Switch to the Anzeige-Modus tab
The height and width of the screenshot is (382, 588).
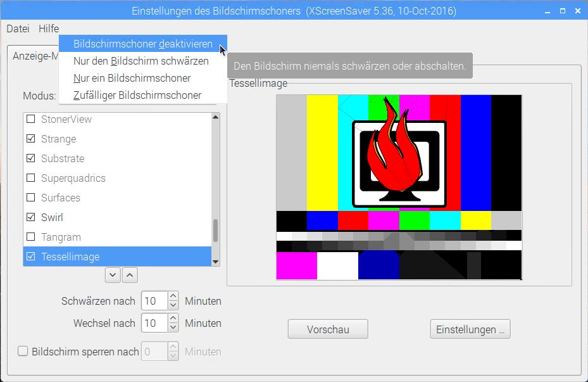(x=35, y=56)
